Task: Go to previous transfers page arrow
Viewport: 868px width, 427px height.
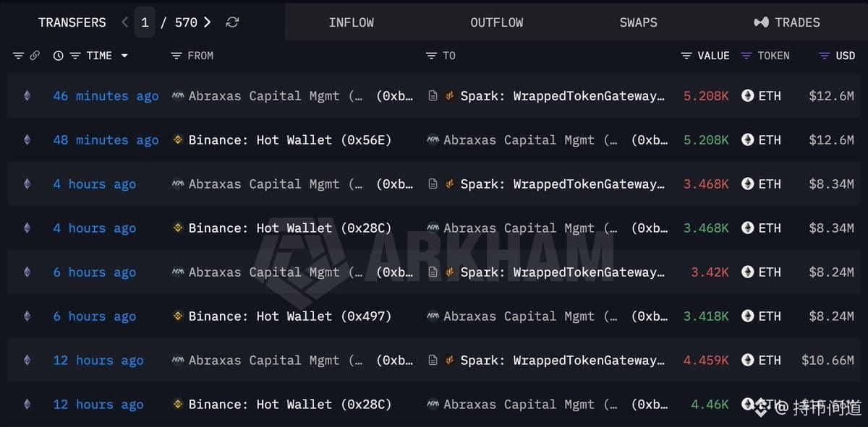Action: click(125, 22)
